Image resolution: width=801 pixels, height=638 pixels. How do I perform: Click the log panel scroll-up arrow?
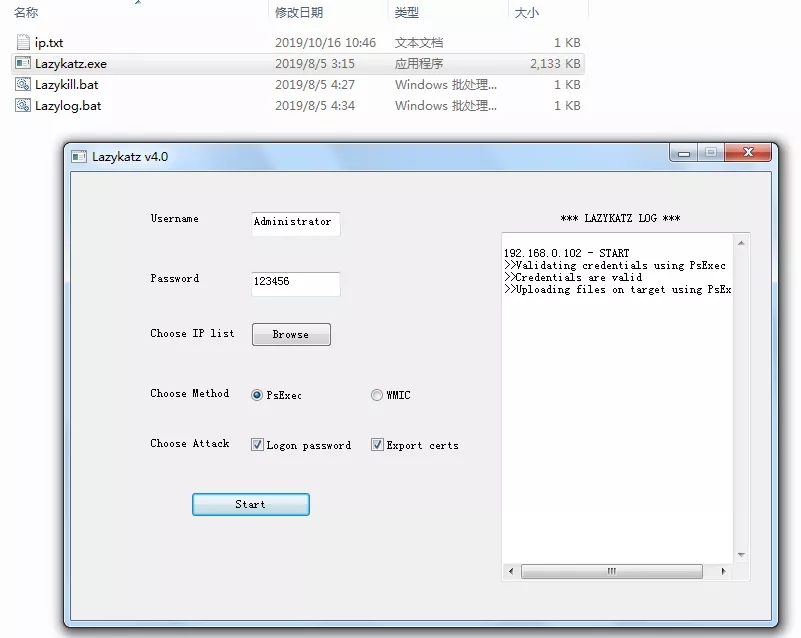click(x=741, y=243)
